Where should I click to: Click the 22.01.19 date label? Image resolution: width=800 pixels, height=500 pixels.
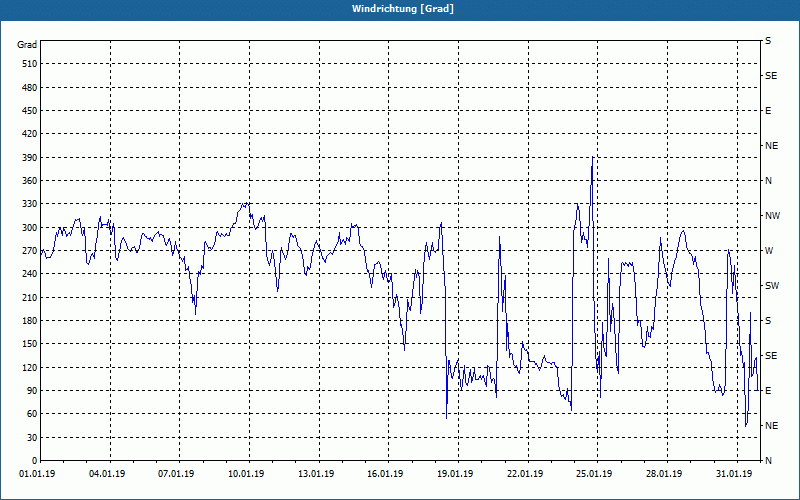pyautogui.click(x=525, y=474)
